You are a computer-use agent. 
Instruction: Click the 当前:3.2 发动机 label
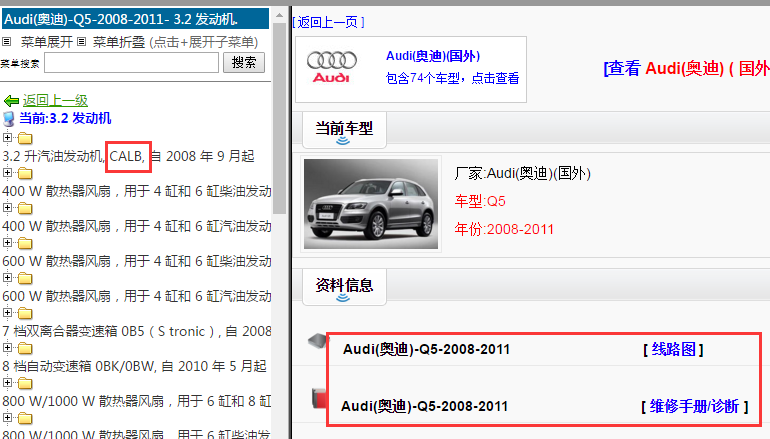pos(65,118)
